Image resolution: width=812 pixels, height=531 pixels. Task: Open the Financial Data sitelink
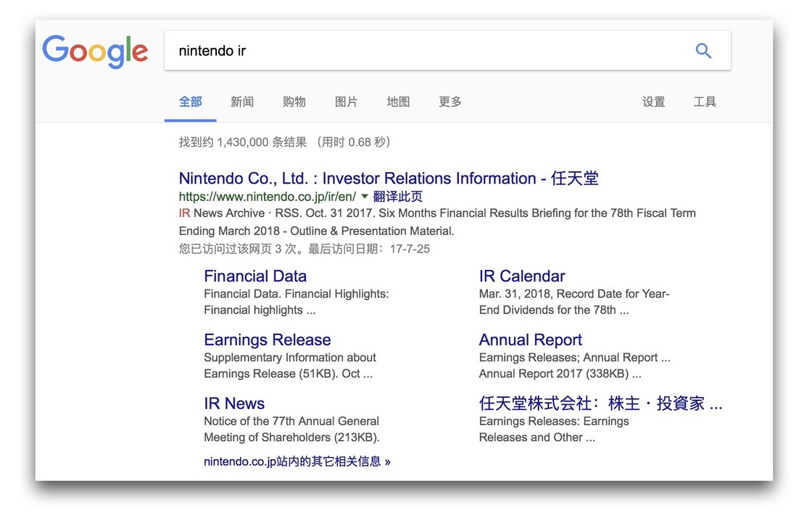(x=255, y=276)
